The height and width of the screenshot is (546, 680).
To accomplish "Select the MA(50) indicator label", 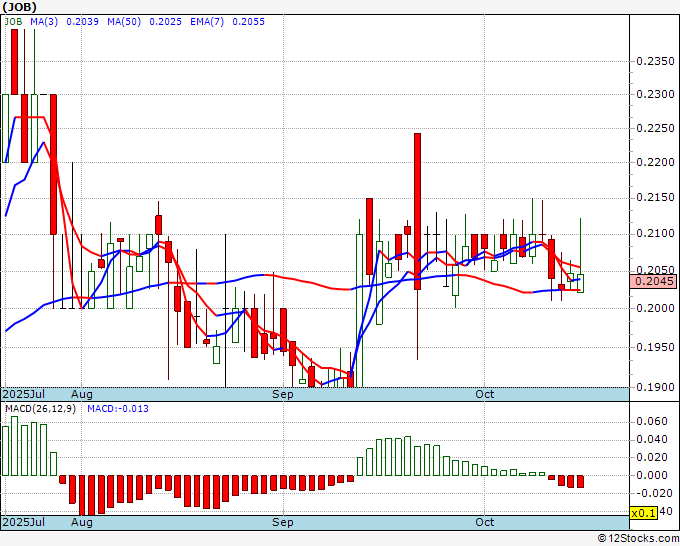I will pos(124,22).
